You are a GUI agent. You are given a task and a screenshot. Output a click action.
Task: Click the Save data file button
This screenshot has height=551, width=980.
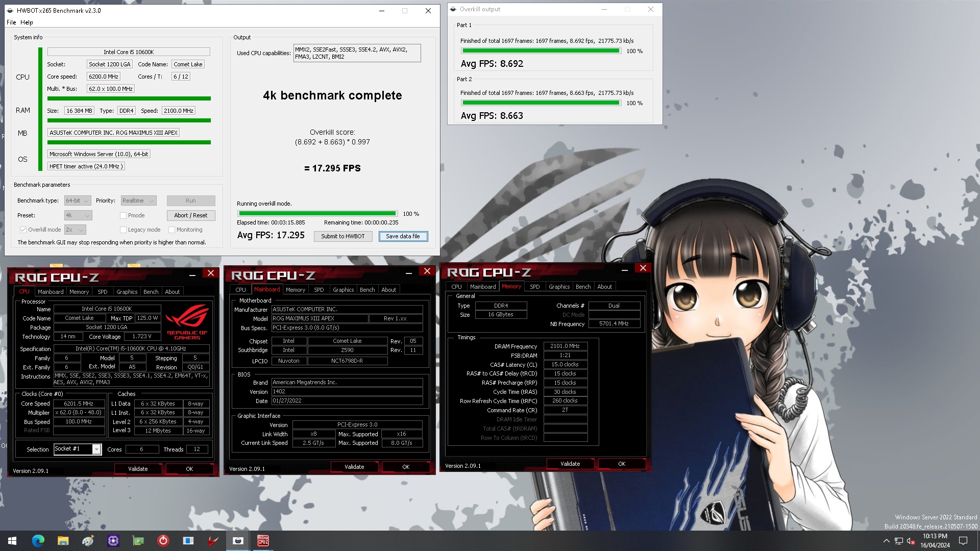[x=403, y=236]
